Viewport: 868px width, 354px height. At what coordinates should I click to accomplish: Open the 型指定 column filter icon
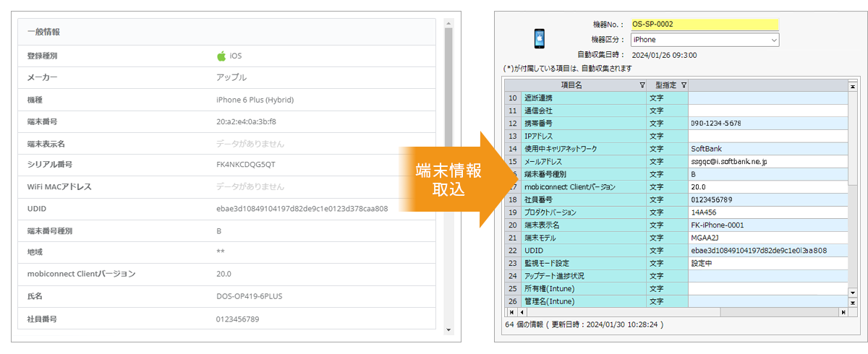[x=684, y=85]
